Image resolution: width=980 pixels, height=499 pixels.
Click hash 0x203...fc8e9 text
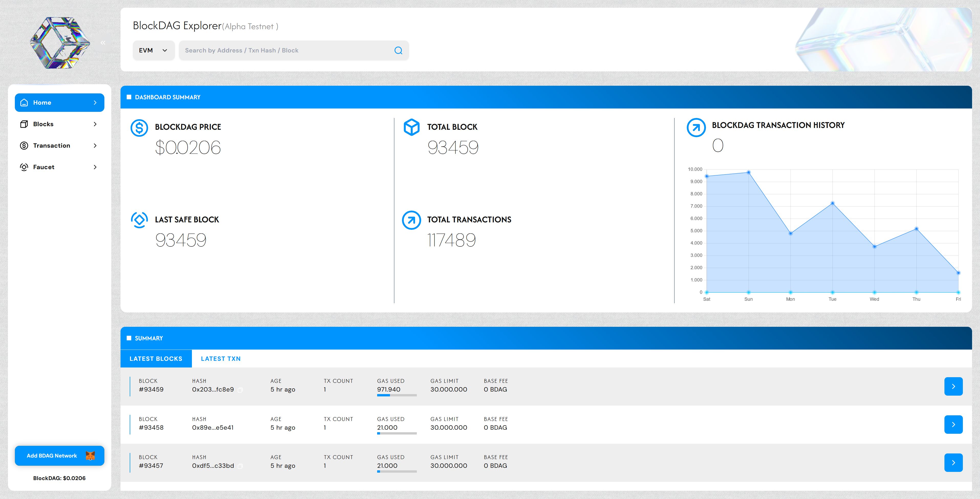point(213,389)
